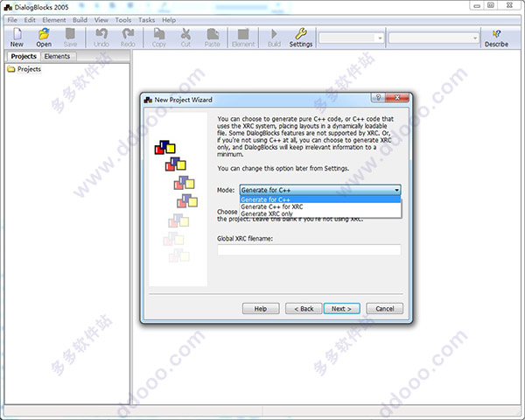The width and height of the screenshot is (525, 420).
Task: Go back with the '< Back' button
Action: [304, 309]
